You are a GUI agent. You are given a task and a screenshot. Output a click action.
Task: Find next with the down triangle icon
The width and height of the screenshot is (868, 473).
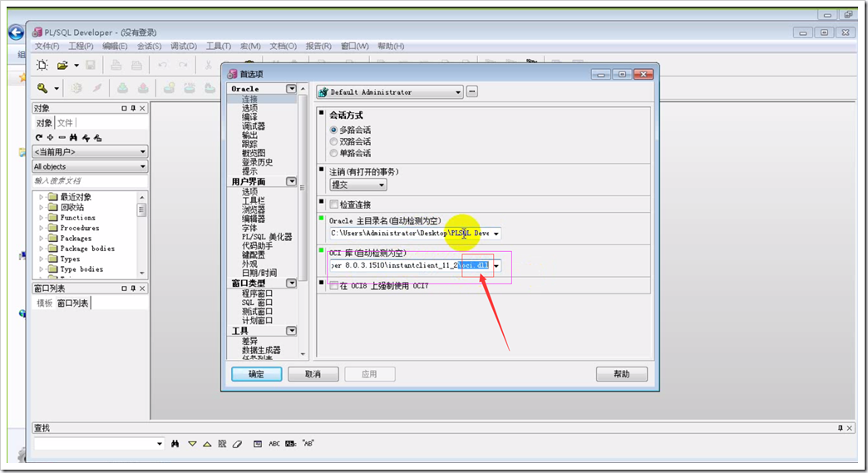point(192,444)
